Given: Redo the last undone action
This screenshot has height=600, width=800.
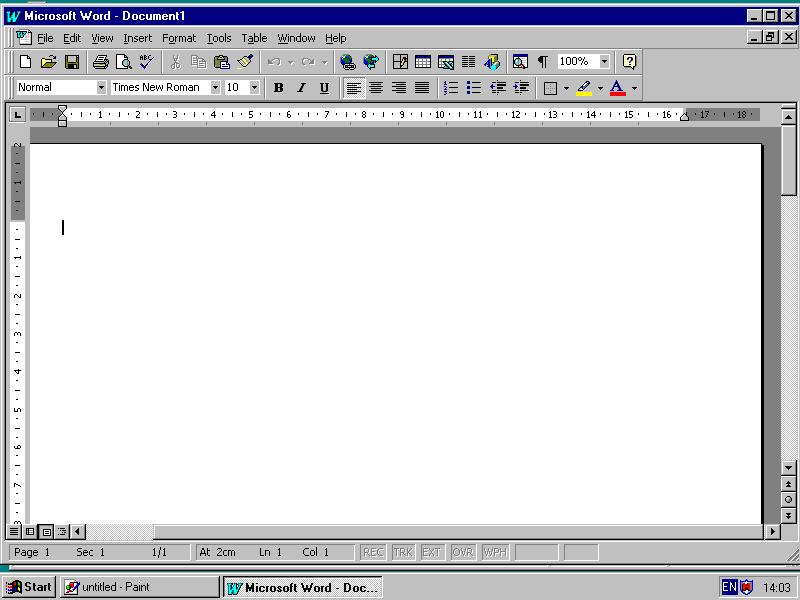Looking at the screenshot, I should [x=308, y=62].
